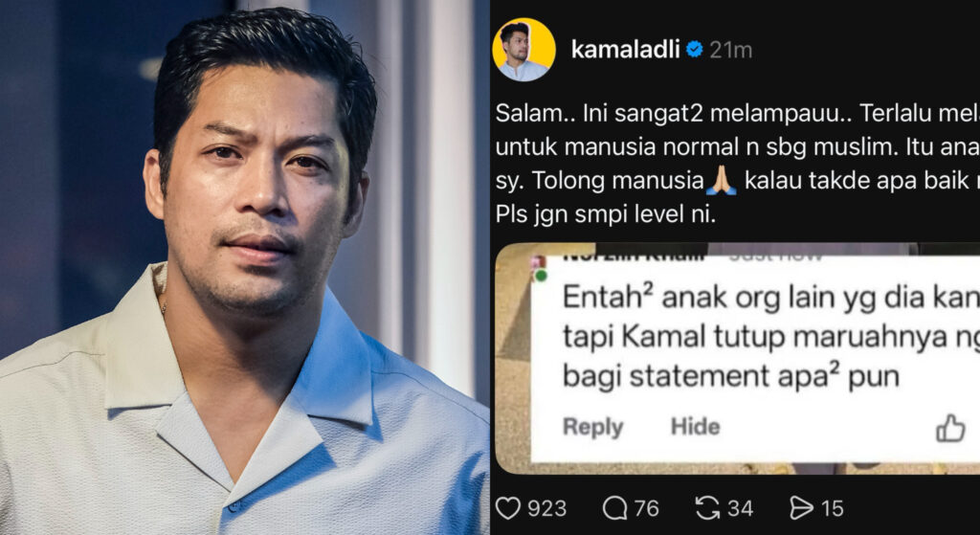The image size is (980, 535).
Task: Like the post with the heart icon
Action: pyautogui.click(x=507, y=508)
